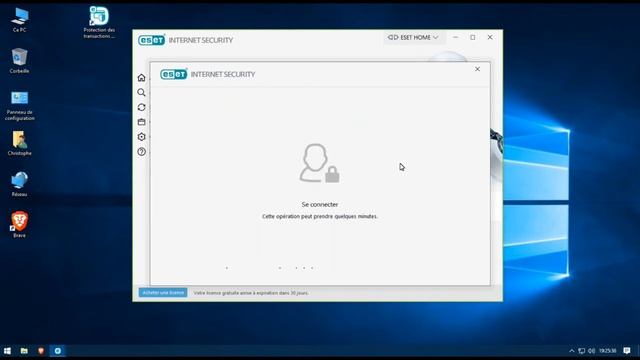The image size is (640, 360).
Task: Click the Acheter une licence button
Action: [163, 293]
